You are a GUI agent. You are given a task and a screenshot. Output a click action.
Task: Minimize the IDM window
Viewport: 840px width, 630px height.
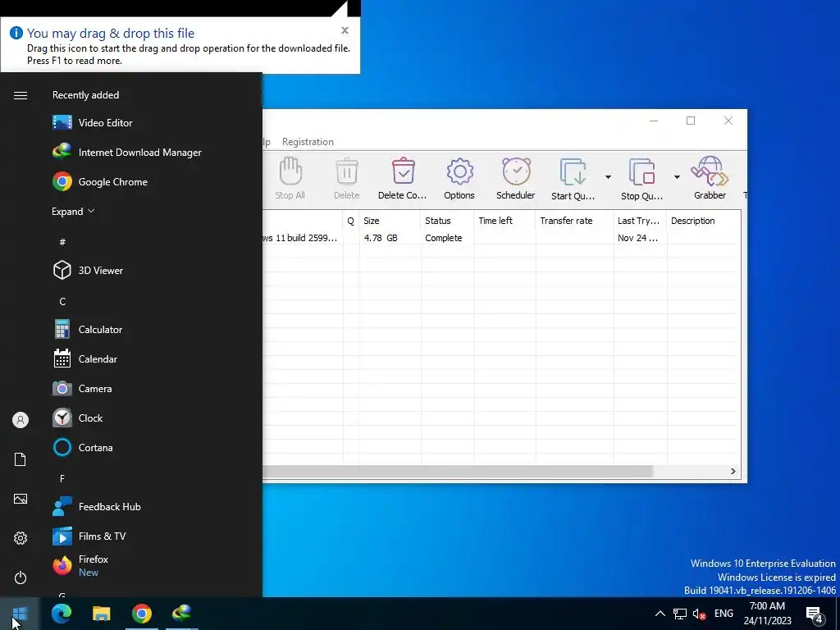click(654, 121)
